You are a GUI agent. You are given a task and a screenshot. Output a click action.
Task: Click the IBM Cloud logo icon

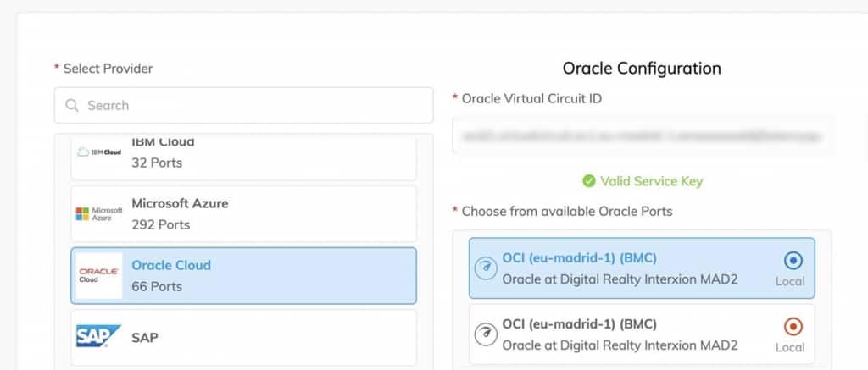(99, 152)
